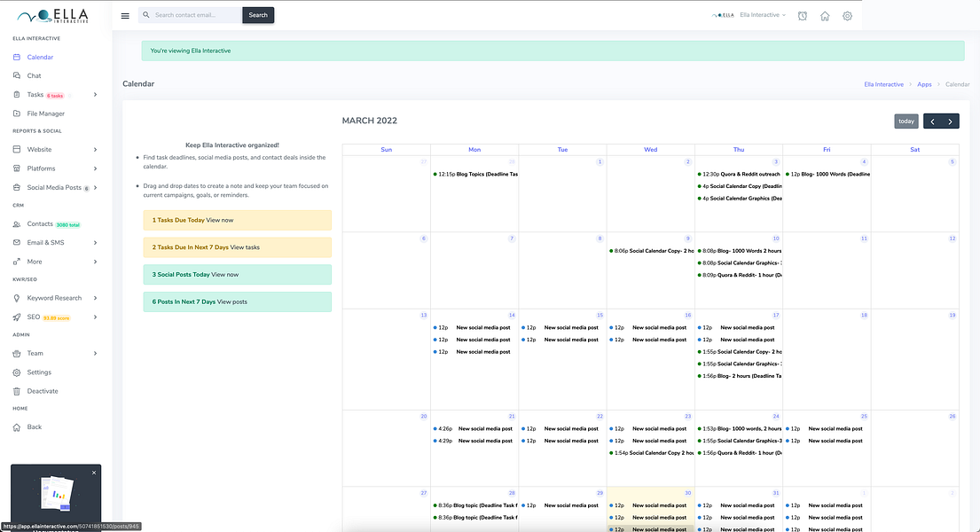Click Ella Interactive breadcrumb link

(883, 84)
